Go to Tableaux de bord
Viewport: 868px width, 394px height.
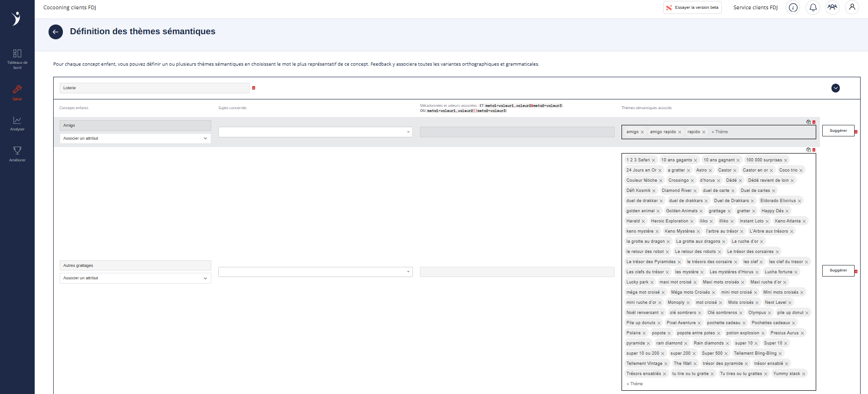click(17, 59)
